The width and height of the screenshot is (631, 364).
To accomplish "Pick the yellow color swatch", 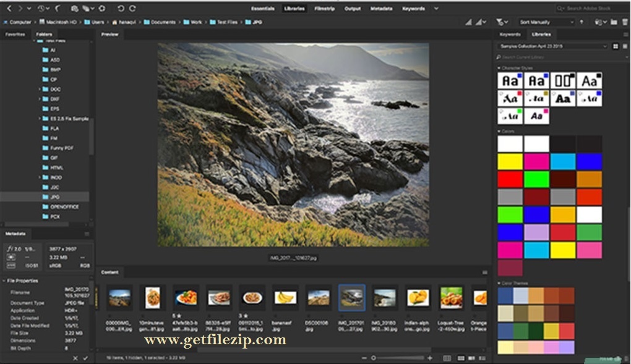I will tap(510, 162).
